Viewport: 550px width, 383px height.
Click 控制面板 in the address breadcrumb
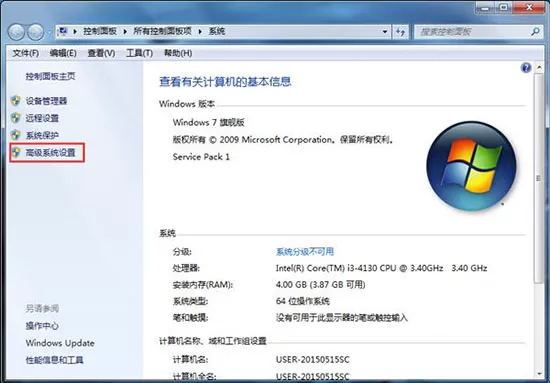[x=100, y=31]
